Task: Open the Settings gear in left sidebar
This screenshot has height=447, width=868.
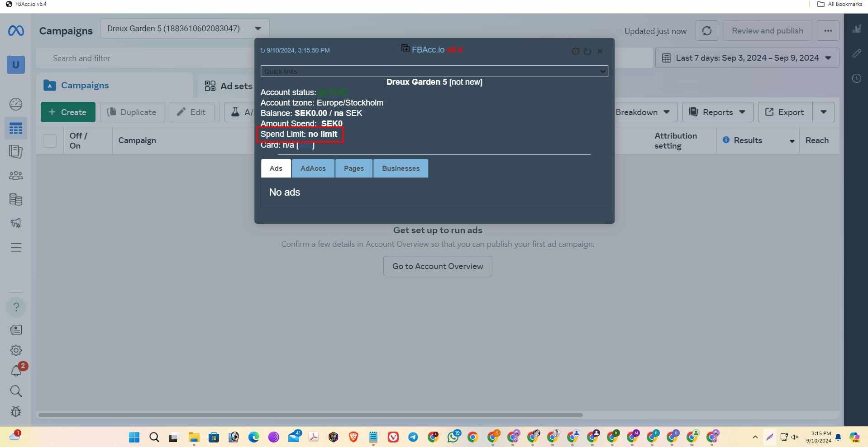Action: point(16,350)
